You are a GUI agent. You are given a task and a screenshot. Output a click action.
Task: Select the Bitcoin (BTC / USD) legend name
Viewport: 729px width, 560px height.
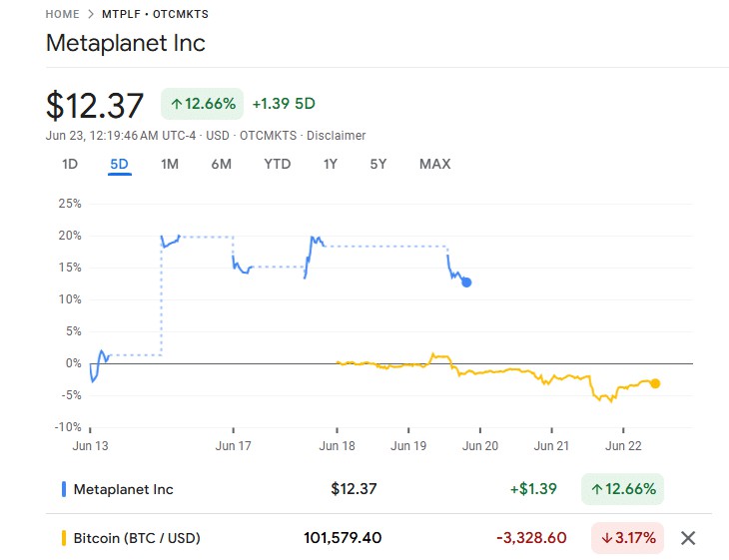137,538
